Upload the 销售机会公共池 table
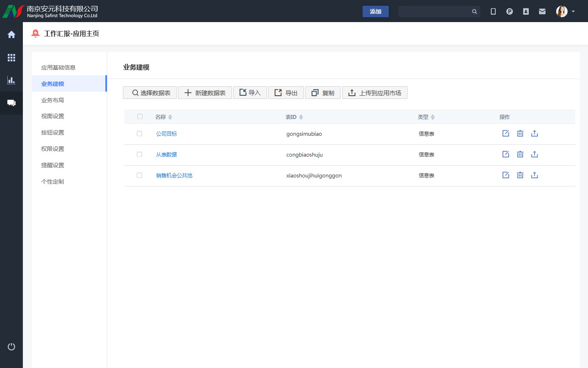Screen dimensions: 588x368 (x=535, y=175)
